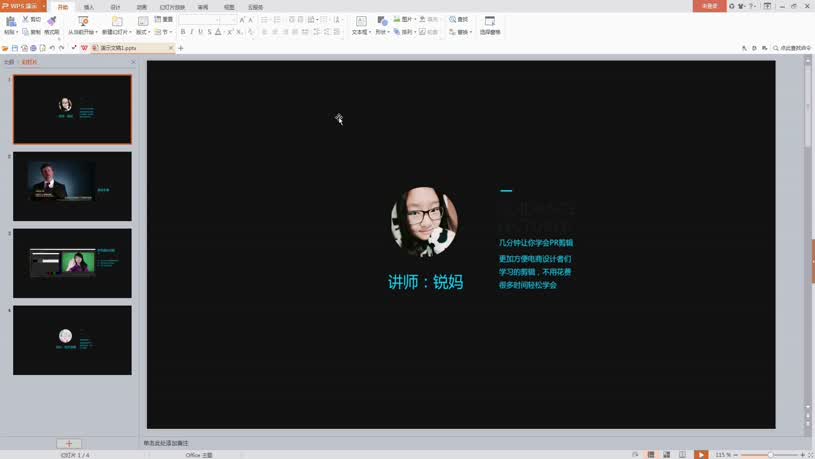Toggle Subscript formatting
The image size is (815, 459).
pyautogui.click(x=239, y=32)
